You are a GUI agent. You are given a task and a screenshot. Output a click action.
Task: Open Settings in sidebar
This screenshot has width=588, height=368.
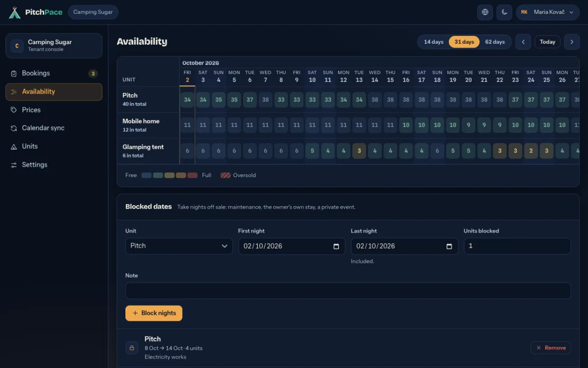pos(54,165)
